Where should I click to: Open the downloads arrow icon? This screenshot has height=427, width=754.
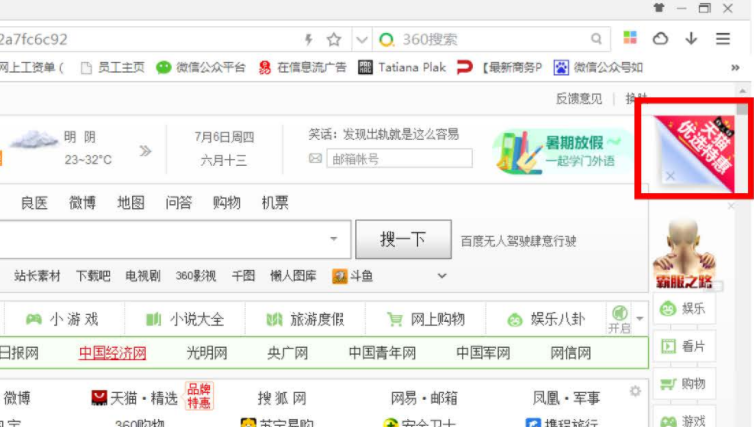[x=691, y=38]
